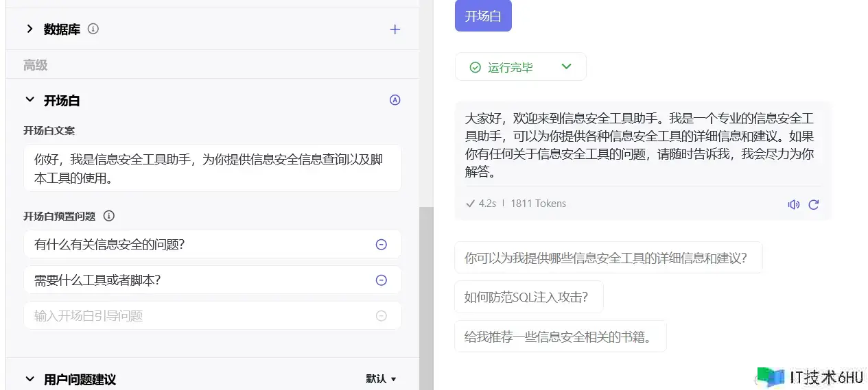Select suggestion about 信息安全工具的详细信息和建议
The image size is (868, 390).
click(x=607, y=258)
